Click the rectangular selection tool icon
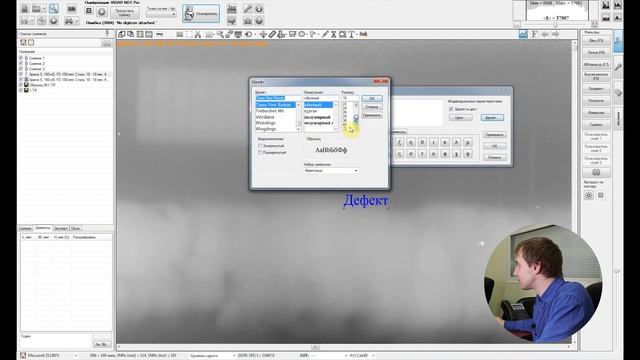 click(189, 35)
